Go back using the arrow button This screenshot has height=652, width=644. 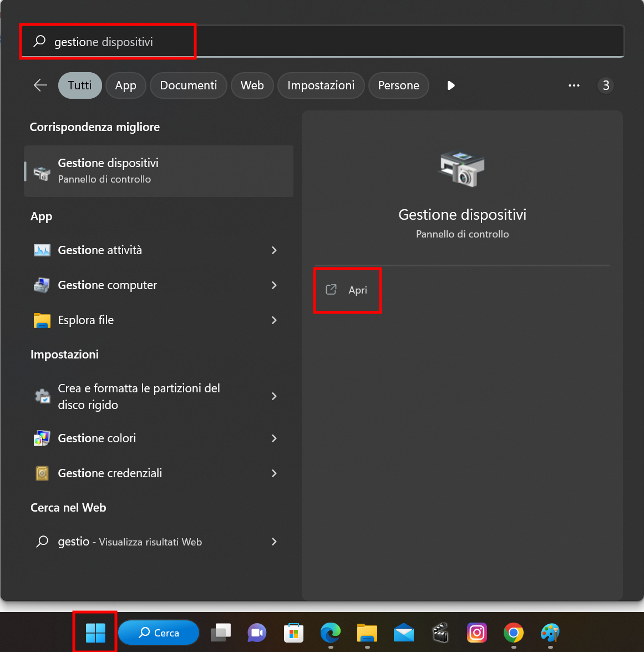(39, 85)
